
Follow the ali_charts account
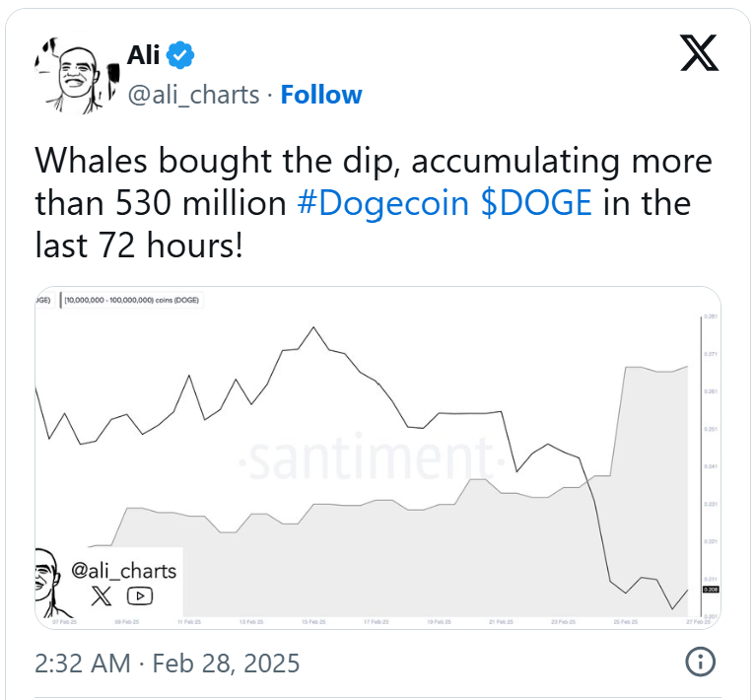tap(321, 95)
